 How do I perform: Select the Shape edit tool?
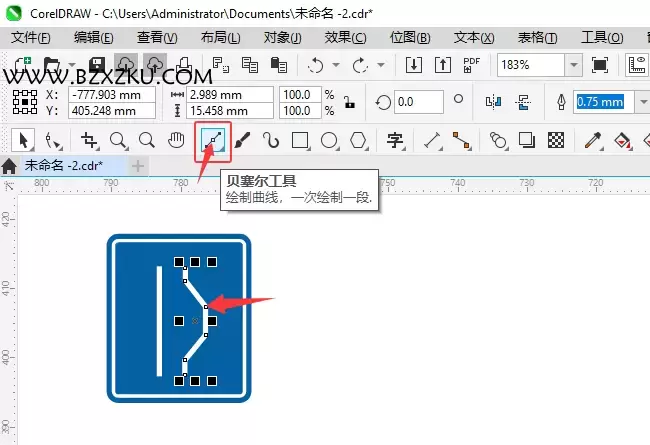53,141
